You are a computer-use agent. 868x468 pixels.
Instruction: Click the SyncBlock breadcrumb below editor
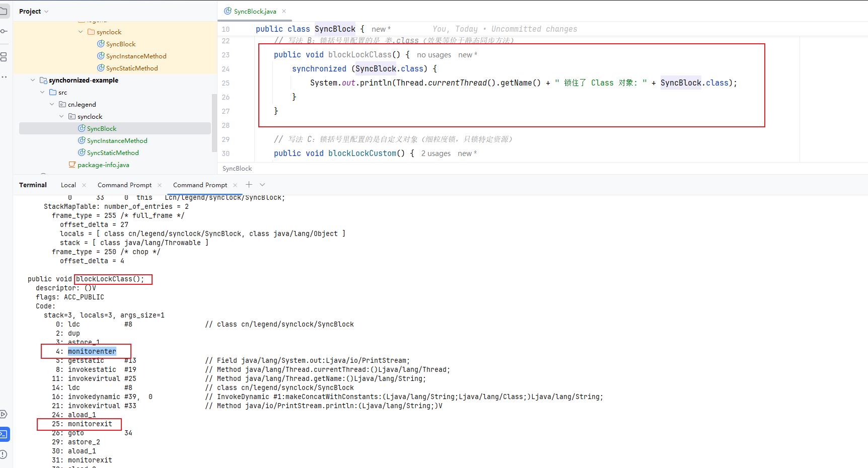[x=237, y=169]
